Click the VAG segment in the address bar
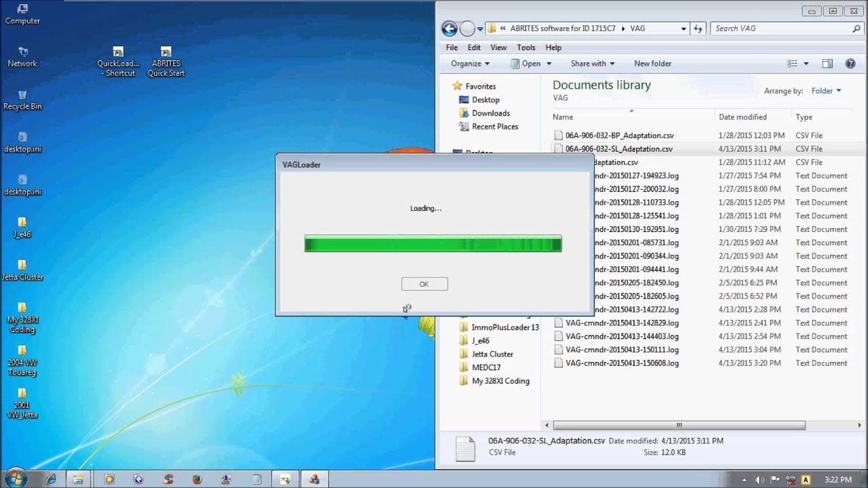The width and height of the screenshot is (868, 488). click(637, 28)
